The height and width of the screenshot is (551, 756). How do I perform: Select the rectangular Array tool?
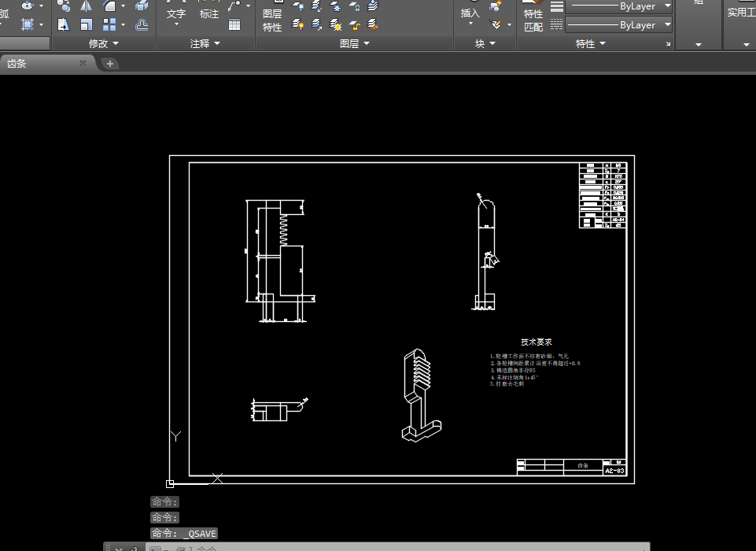(x=109, y=24)
